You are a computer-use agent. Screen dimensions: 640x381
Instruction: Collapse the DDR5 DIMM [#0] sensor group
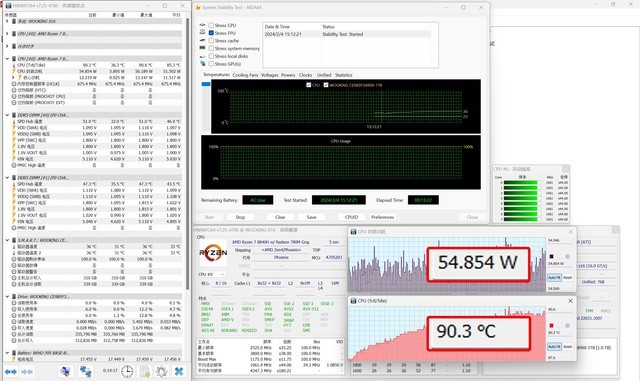tap(7, 115)
